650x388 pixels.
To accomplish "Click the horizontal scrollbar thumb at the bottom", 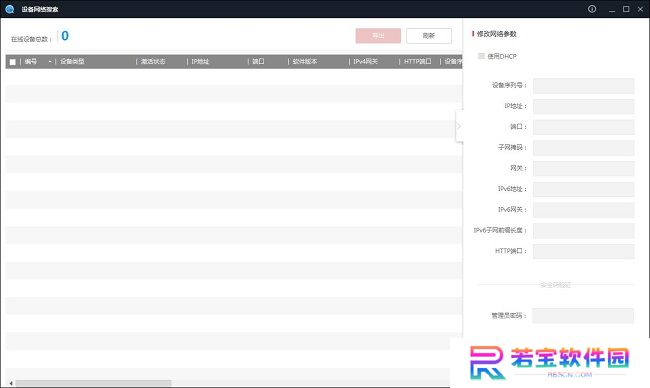I will 93,383.
